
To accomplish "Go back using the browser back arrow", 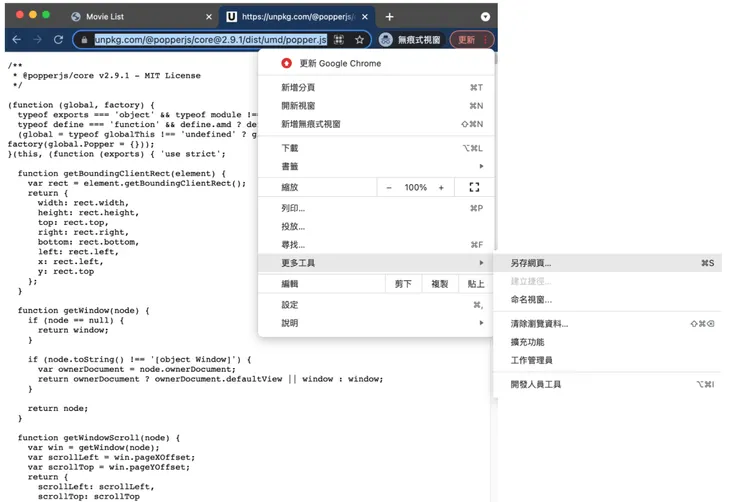I will [17, 40].
